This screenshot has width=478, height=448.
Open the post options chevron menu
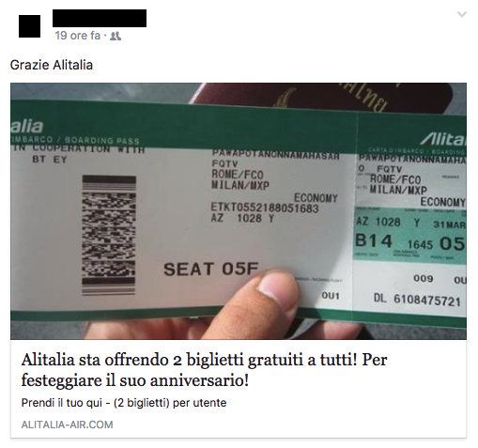click(x=462, y=14)
